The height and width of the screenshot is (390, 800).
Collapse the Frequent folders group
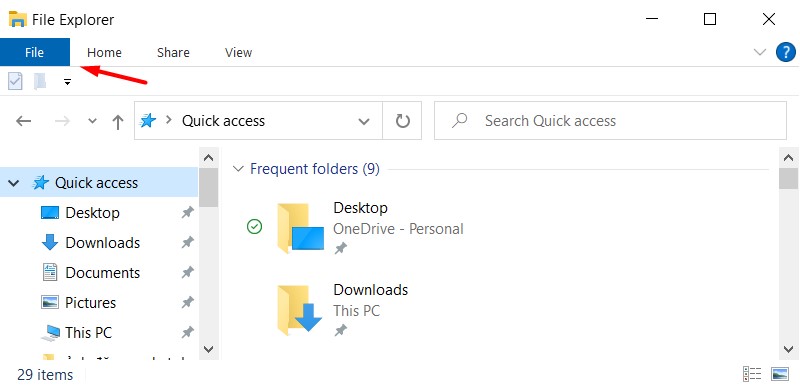pos(238,169)
